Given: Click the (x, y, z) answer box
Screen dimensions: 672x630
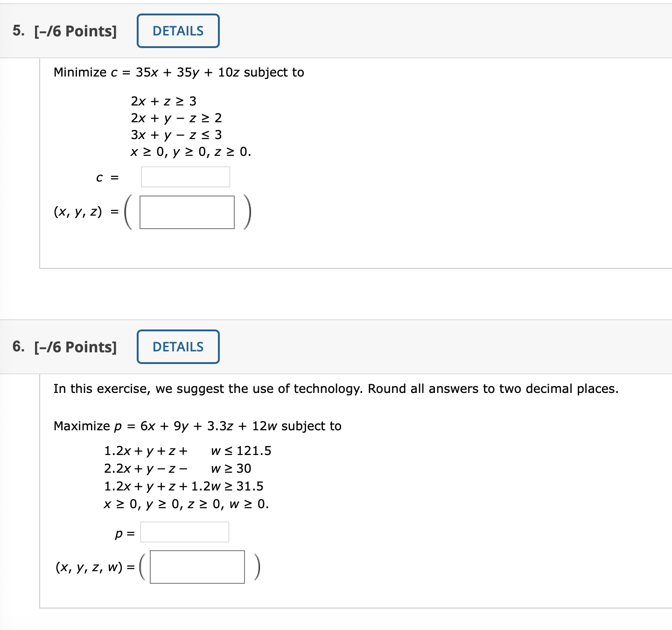Looking at the screenshot, I should (x=187, y=213).
